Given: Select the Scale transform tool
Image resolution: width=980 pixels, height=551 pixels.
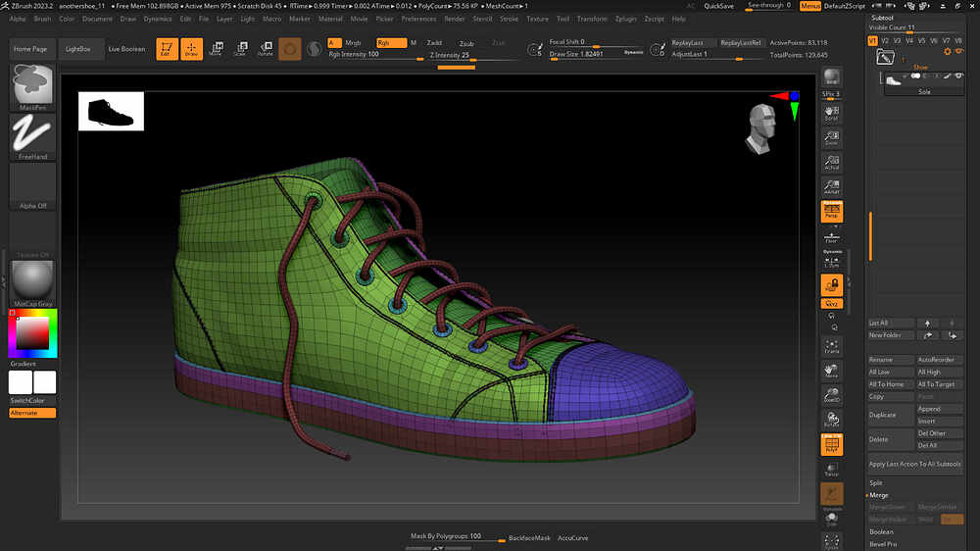Looking at the screenshot, I should point(241,49).
